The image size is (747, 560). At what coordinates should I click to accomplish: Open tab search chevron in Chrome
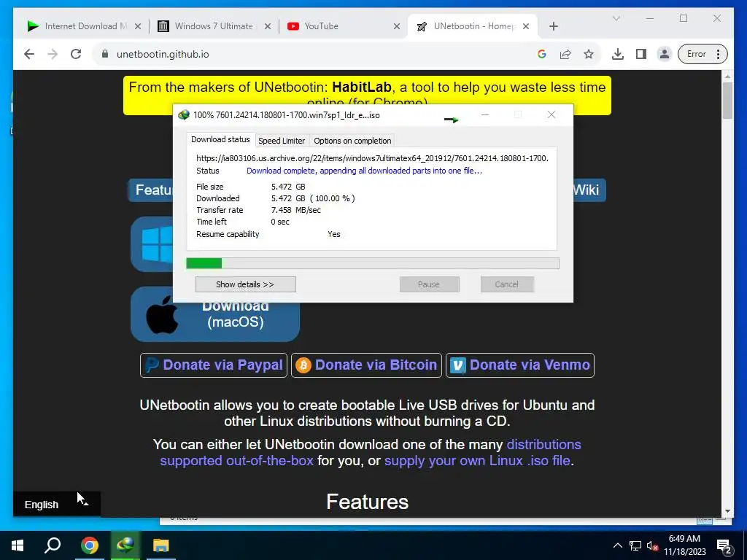tap(616, 18)
